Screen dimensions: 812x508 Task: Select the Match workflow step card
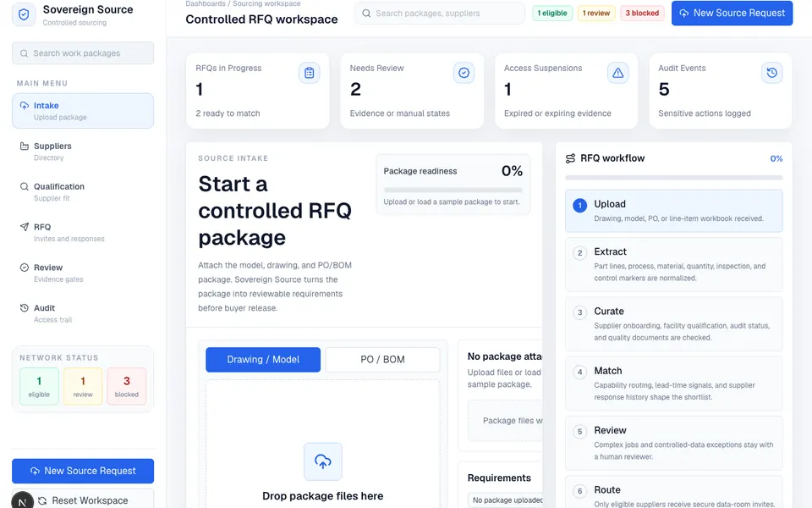674,384
